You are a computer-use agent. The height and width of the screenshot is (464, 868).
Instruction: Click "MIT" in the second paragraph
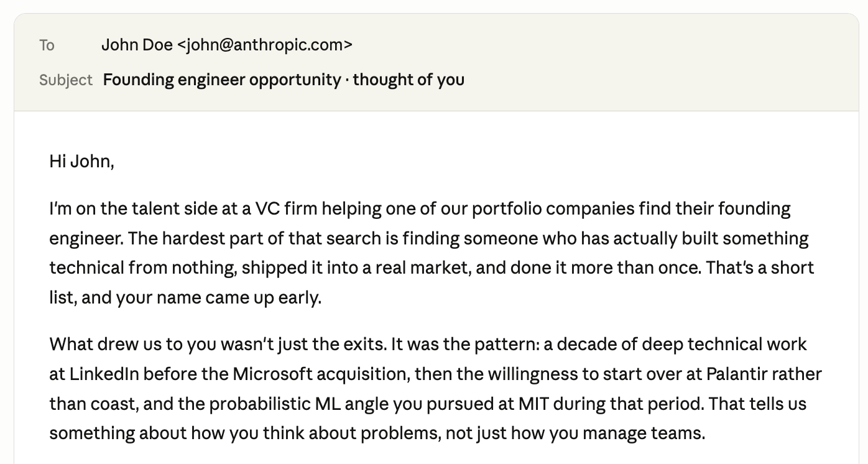click(x=533, y=404)
